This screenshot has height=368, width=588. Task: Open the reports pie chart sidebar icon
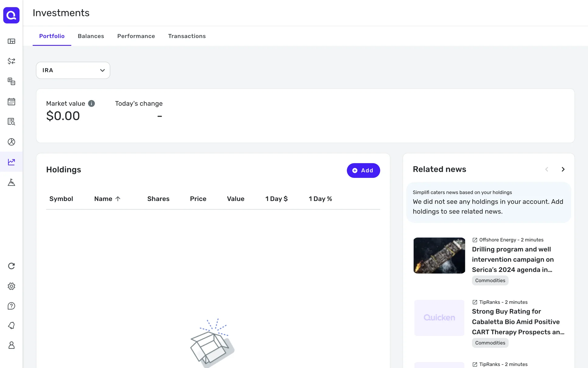[x=11, y=142]
